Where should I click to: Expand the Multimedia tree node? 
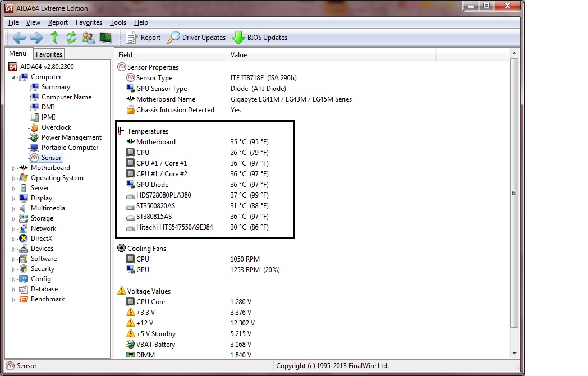pyautogui.click(x=14, y=209)
